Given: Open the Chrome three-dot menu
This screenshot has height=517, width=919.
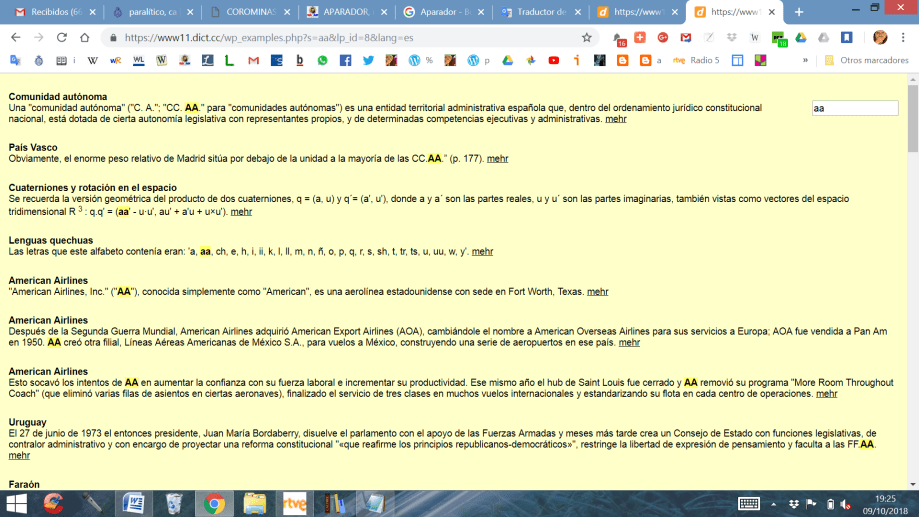Looking at the screenshot, I should tap(904, 37).
